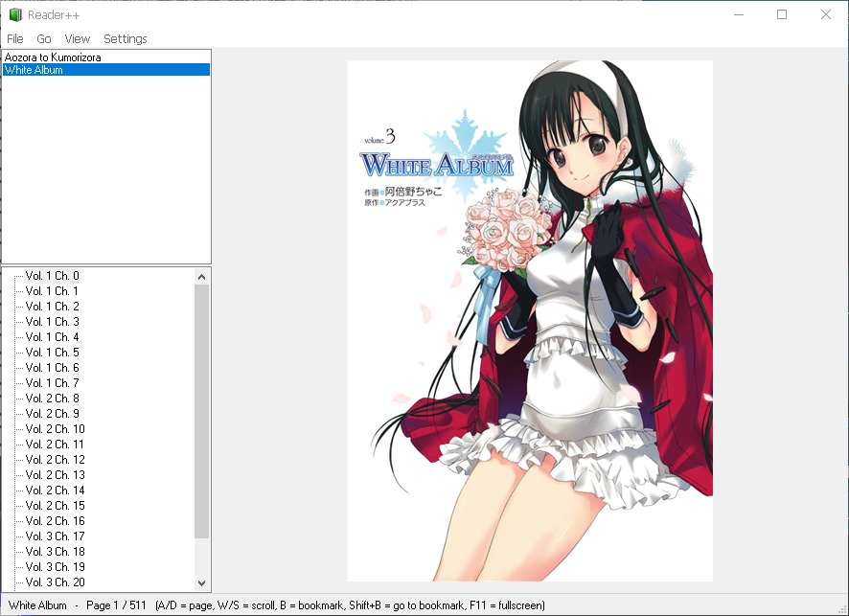Image resolution: width=849 pixels, height=616 pixels.
Task: Click the Page 1 / 511 status text
Action: point(116,605)
